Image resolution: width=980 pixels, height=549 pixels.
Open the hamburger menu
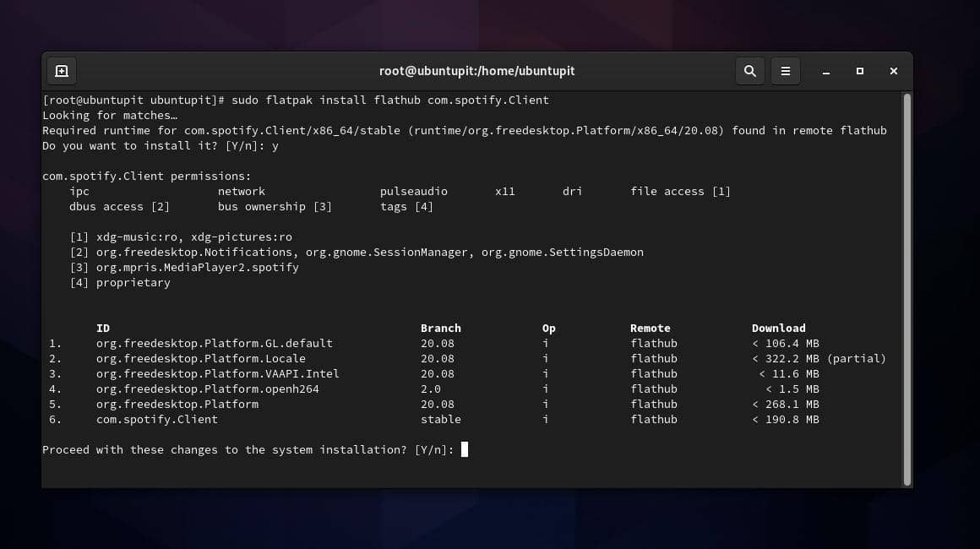pyautogui.click(x=785, y=71)
